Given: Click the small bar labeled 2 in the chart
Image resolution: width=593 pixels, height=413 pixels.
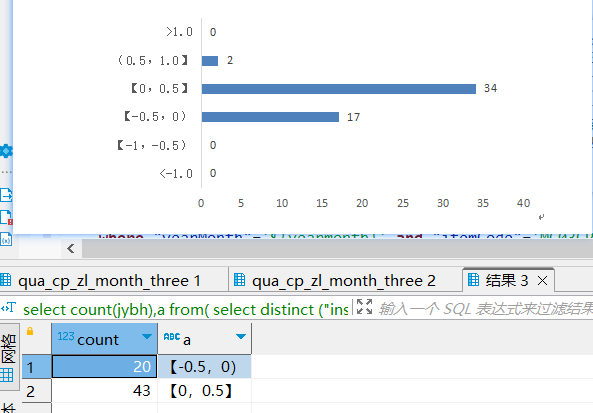Looking at the screenshot, I should (210, 61).
